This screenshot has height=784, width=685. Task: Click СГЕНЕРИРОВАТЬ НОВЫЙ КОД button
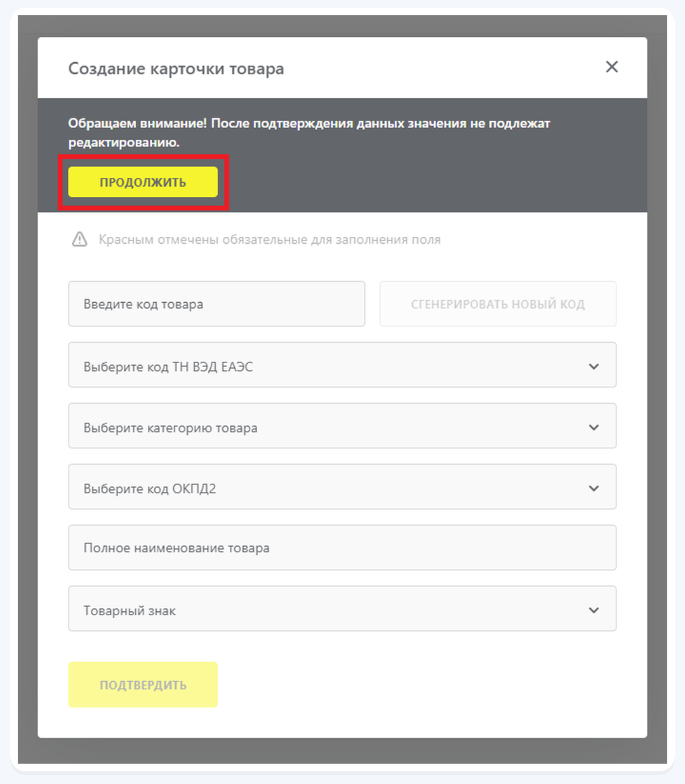pyautogui.click(x=498, y=304)
